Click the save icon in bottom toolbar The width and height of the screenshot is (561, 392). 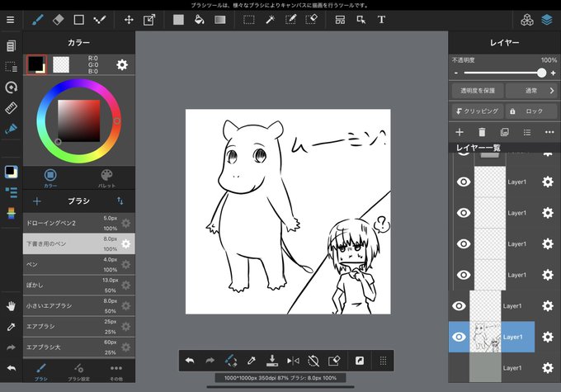coord(272,361)
